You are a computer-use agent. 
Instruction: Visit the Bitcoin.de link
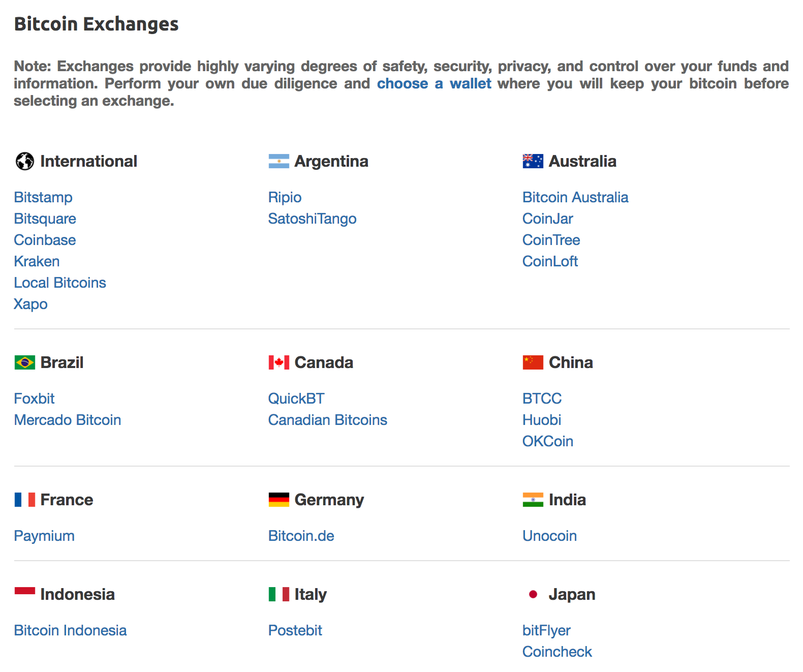[x=301, y=536]
